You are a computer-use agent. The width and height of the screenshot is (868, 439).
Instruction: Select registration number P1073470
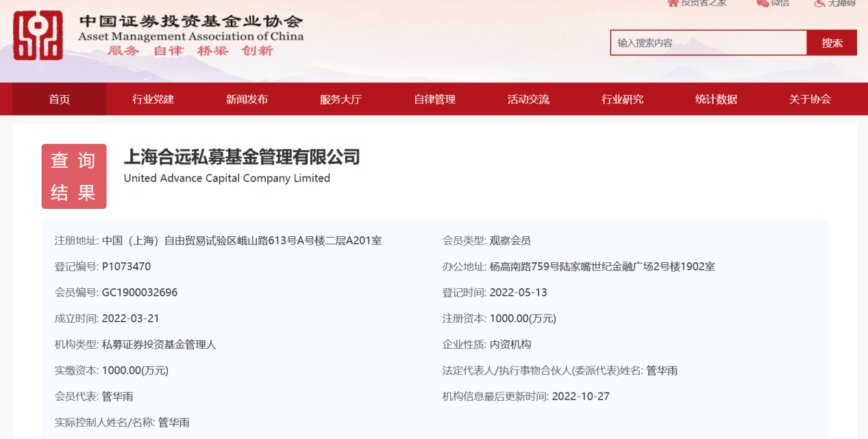click(x=126, y=266)
